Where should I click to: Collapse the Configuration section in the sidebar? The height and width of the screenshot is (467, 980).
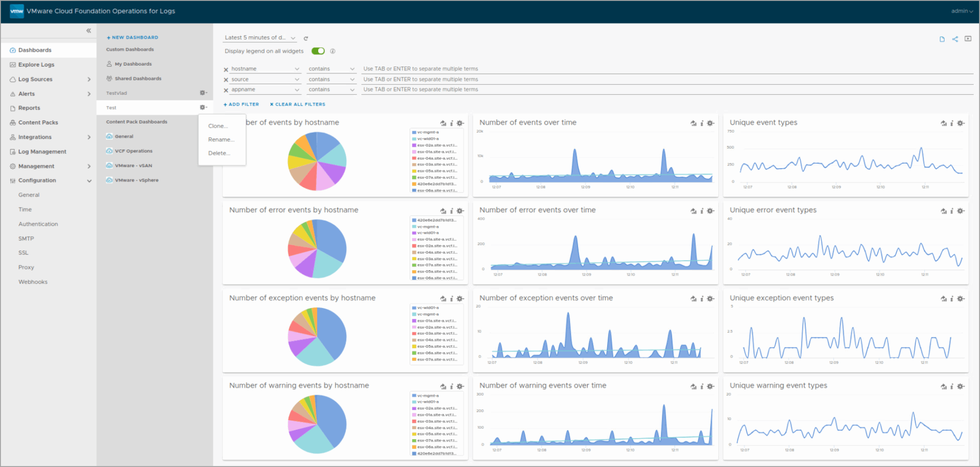(89, 181)
